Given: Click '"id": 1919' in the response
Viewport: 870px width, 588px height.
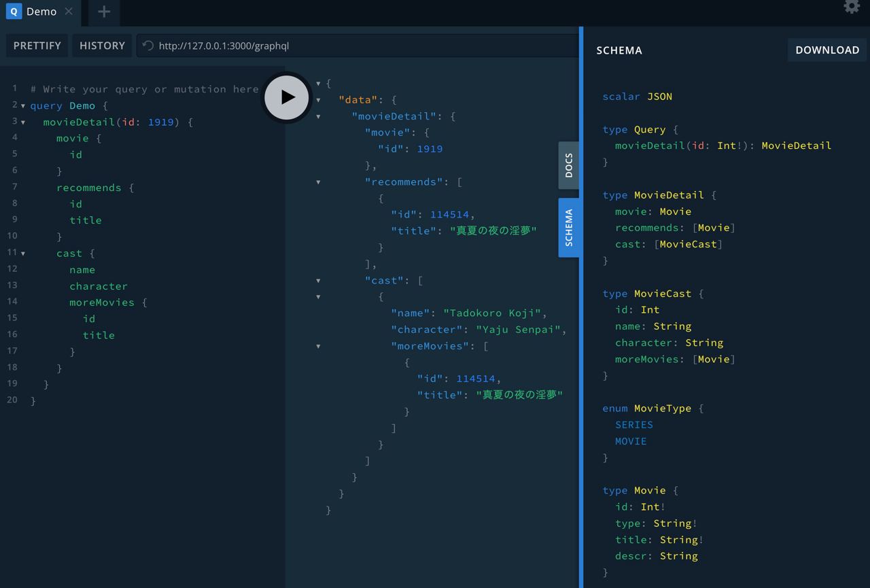Looking at the screenshot, I should point(411,149).
